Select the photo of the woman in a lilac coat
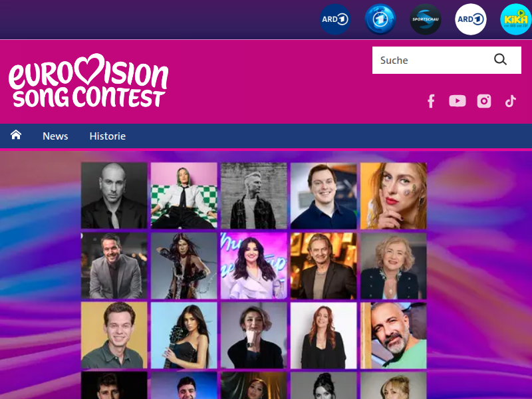The width and height of the screenshot is (532, 399). [254, 265]
